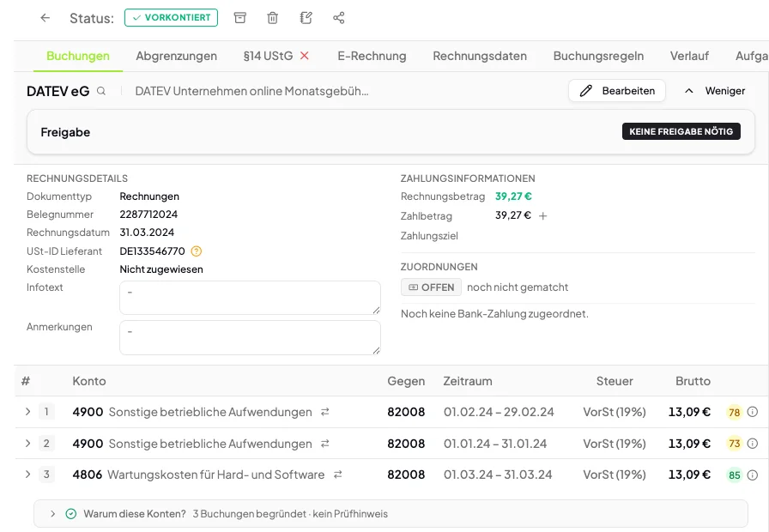Click the confidence score 73 badge
The image size is (769, 532).
pyautogui.click(x=734, y=444)
